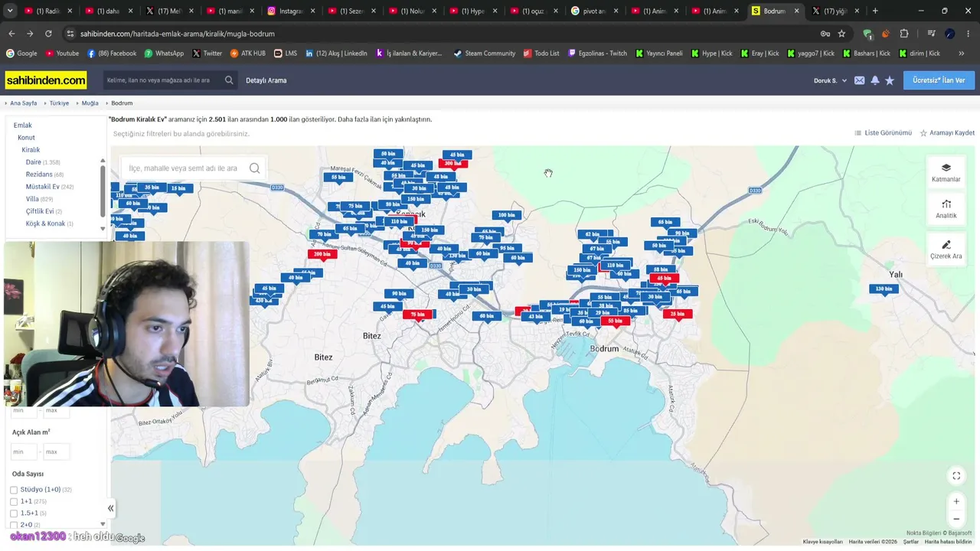Click the magnifier icon in the site search box
The width and height of the screenshot is (980, 551).
click(229, 80)
